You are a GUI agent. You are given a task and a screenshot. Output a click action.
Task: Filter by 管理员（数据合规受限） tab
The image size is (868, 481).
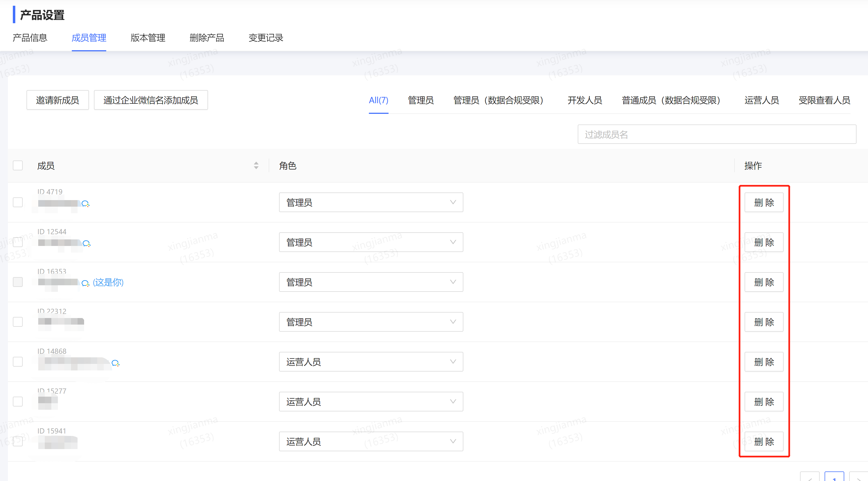click(x=500, y=100)
